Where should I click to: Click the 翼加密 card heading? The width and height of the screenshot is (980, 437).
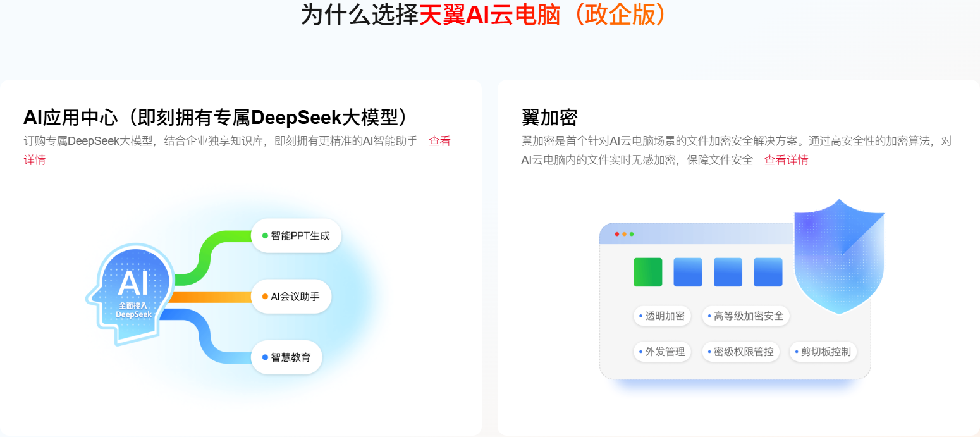point(549,118)
